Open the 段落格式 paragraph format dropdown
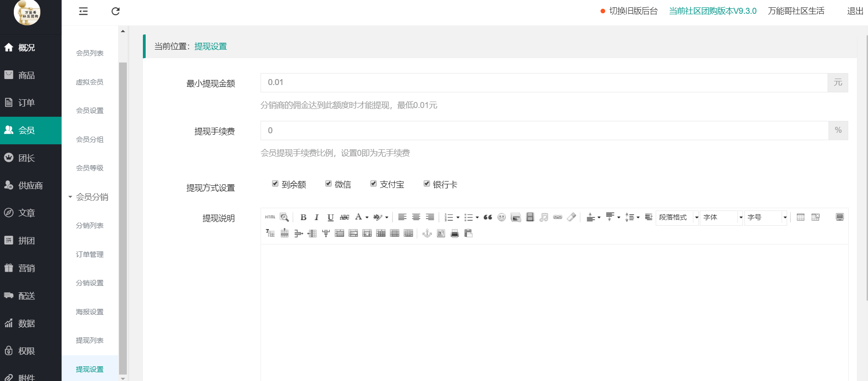The image size is (868, 381). [x=677, y=217]
